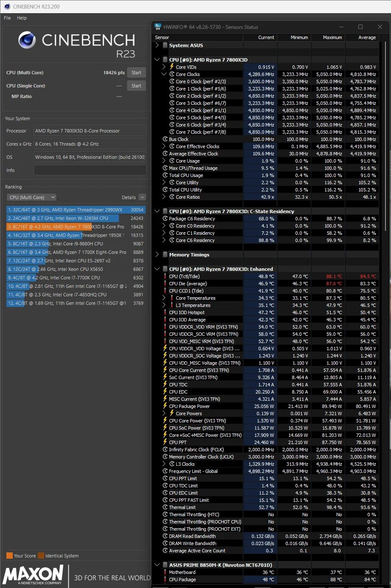Expand the System: ASUS sensor group
This screenshot has width=391, height=588.
point(157,45)
